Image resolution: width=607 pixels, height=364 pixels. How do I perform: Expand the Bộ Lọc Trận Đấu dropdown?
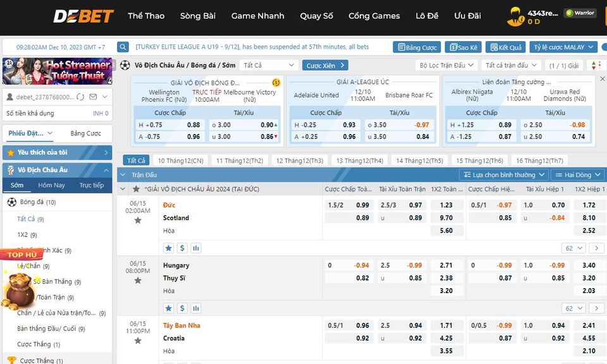[446, 65]
